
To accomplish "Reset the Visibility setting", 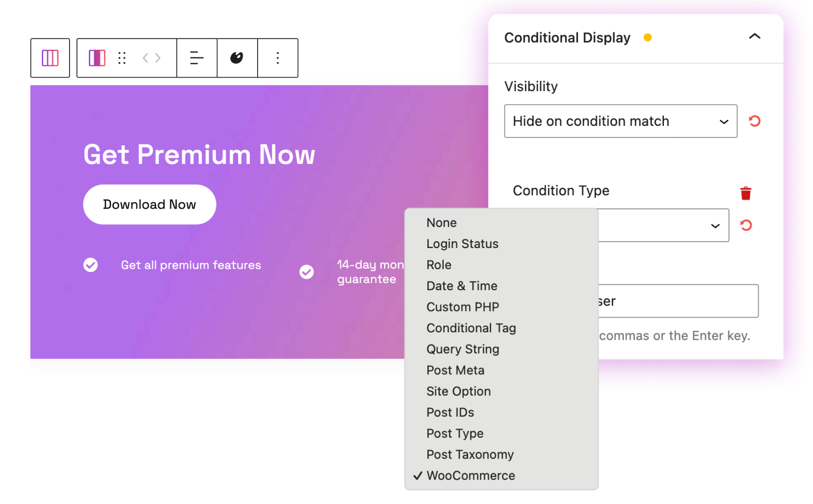I will point(755,121).
